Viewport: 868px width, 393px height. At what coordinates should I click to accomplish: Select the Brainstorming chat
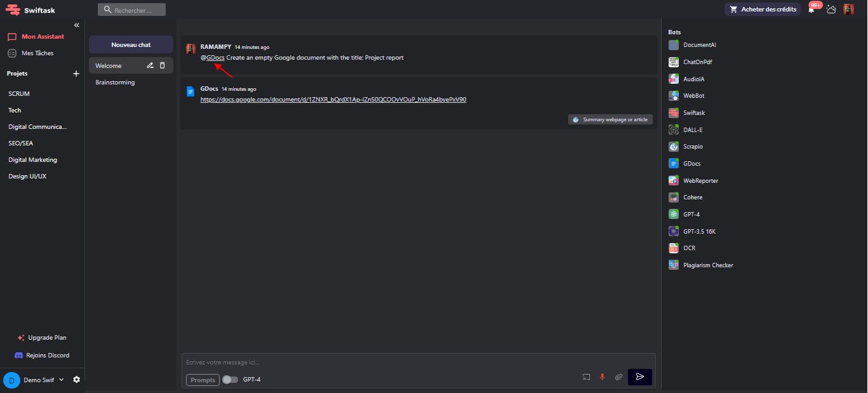[115, 83]
